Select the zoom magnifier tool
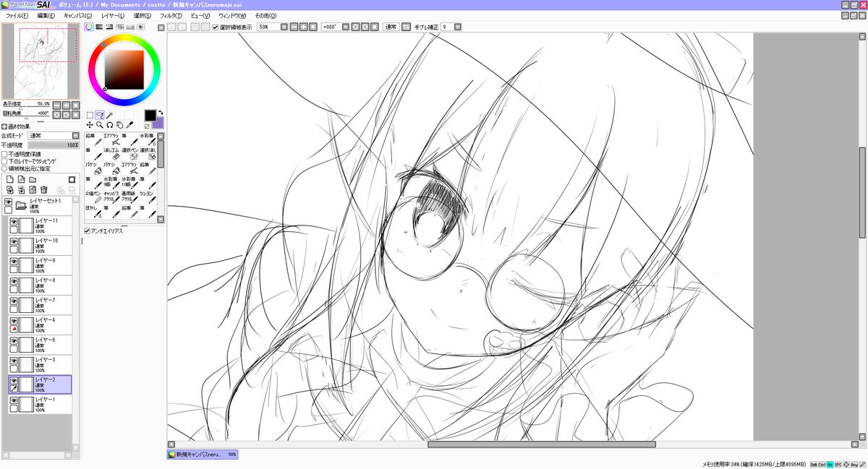The width and height of the screenshot is (868, 469). point(100,125)
